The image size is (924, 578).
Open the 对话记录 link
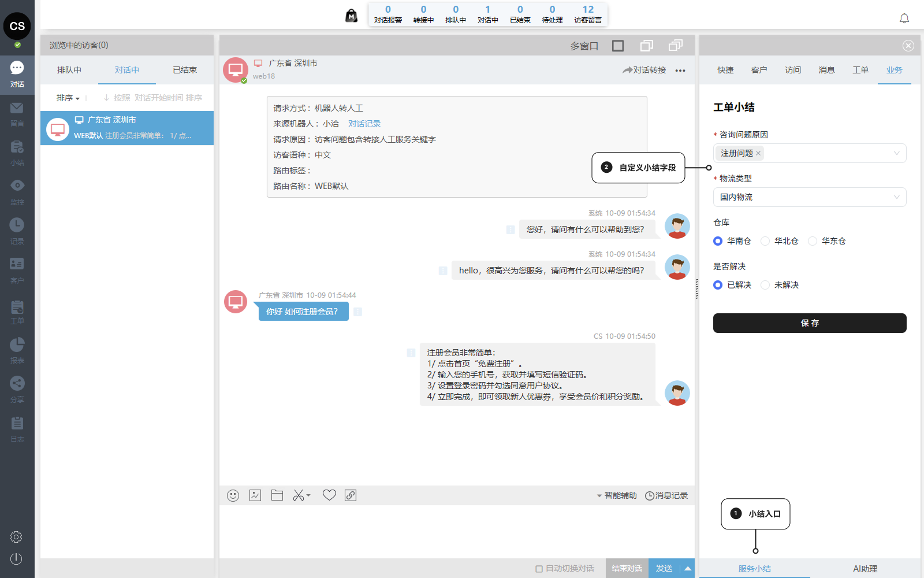click(364, 124)
